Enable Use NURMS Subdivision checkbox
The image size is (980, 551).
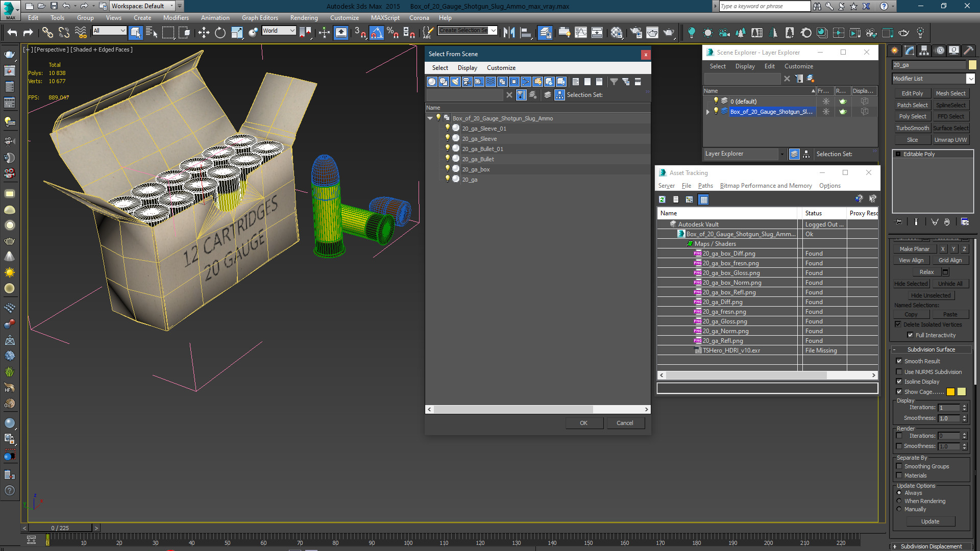point(899,372)
